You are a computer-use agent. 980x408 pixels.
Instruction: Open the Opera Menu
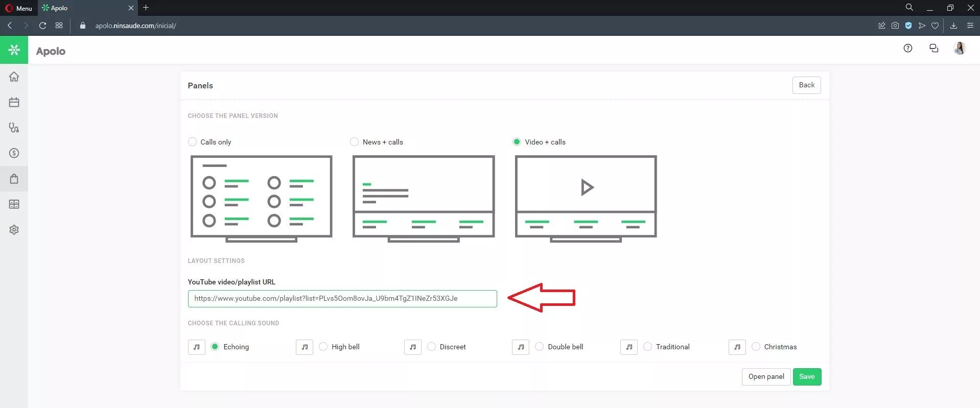tap(19, 8)
